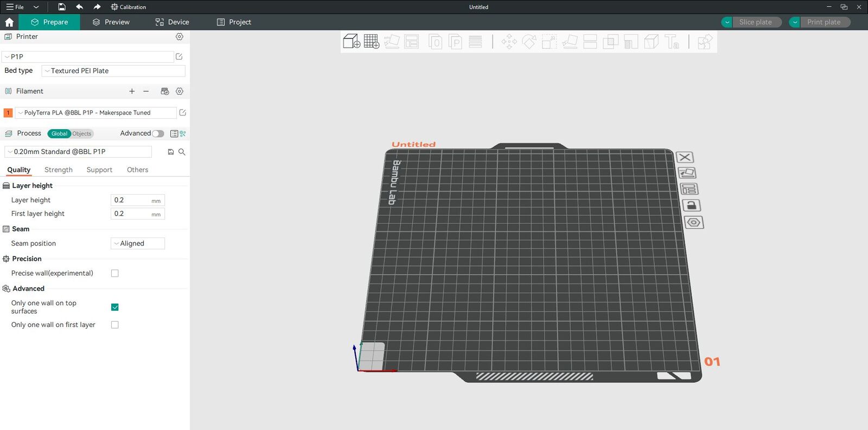The height and width of the screenshot is (430, 868).
Task: Click the search icon beside process preset
Action: click(x=182, y=152)
